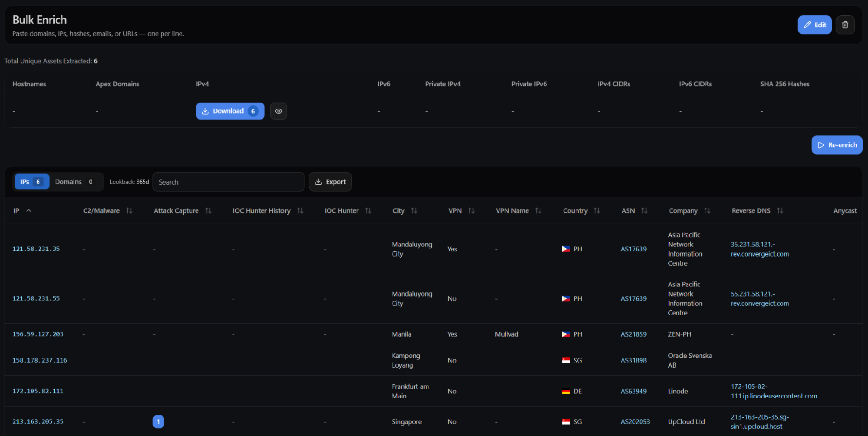Sort the ASN column
868x436 pixels.
pyautogui.click(x=644, y=211)
